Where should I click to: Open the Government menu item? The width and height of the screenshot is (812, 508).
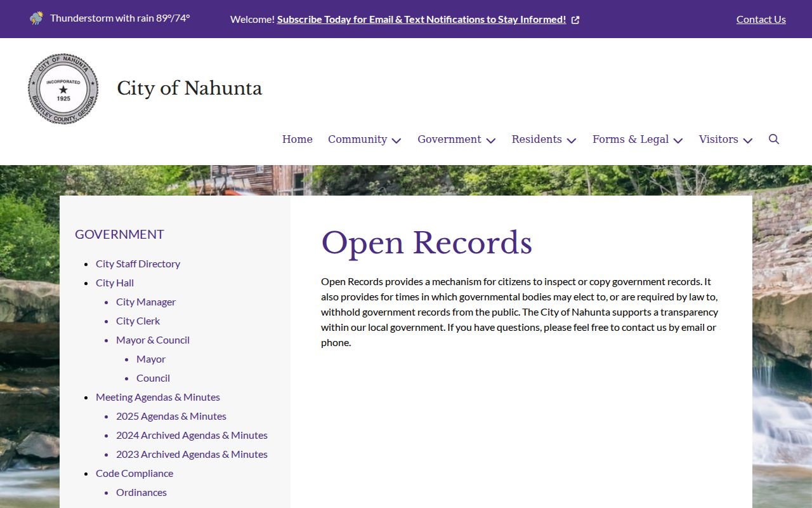pos(449,139)
